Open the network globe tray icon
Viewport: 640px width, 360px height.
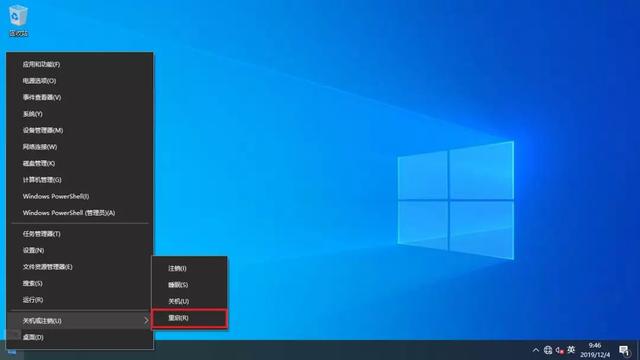548,350
